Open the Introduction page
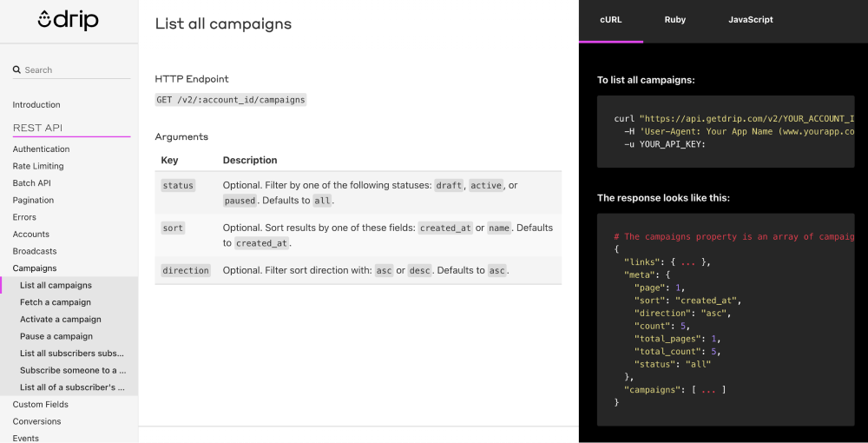This screenshot has height=443, width=868. click(x=36, y=105)
